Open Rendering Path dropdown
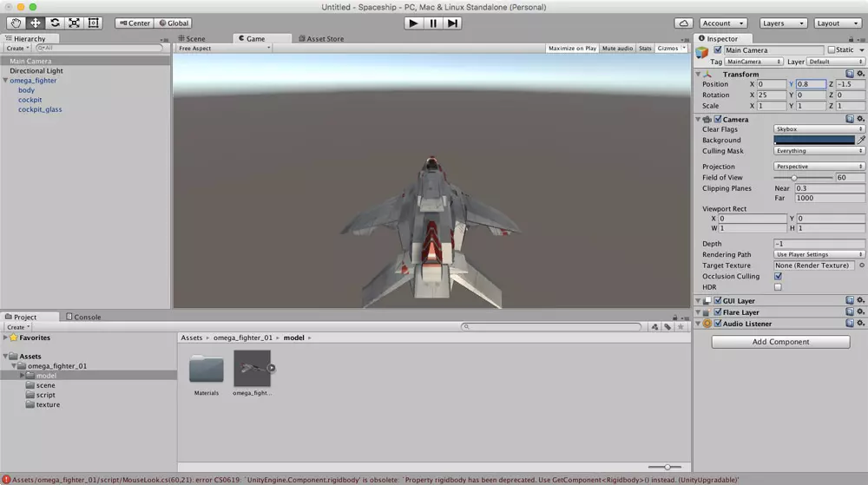868x485 pixels. point(819,254)
